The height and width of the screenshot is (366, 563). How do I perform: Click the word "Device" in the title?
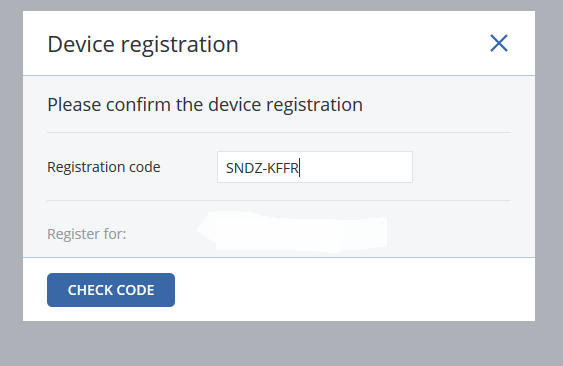tap(81, 44)
